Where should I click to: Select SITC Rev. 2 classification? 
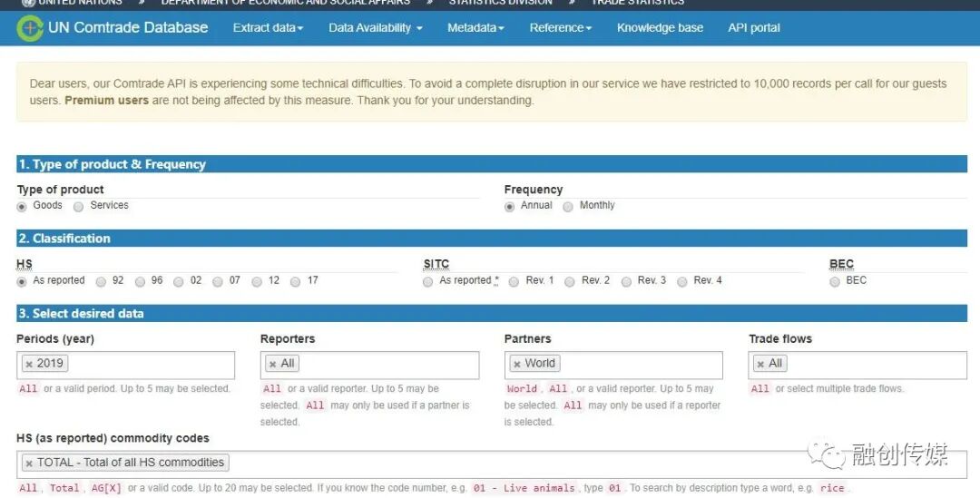pyautogui.click(x=569, y=282)
